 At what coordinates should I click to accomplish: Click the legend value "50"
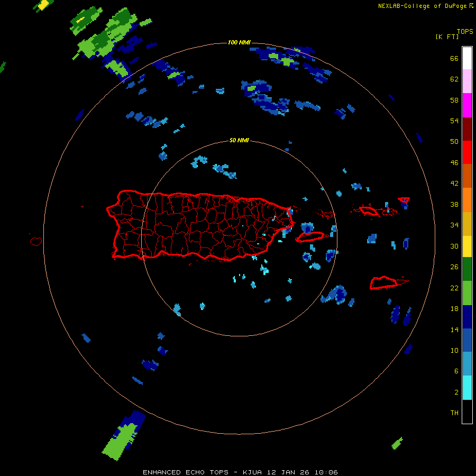click(454, 142)
